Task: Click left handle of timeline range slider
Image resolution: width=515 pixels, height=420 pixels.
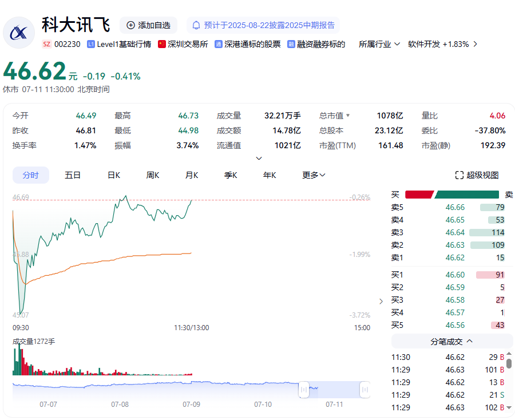Action: [x=304, y=390]
